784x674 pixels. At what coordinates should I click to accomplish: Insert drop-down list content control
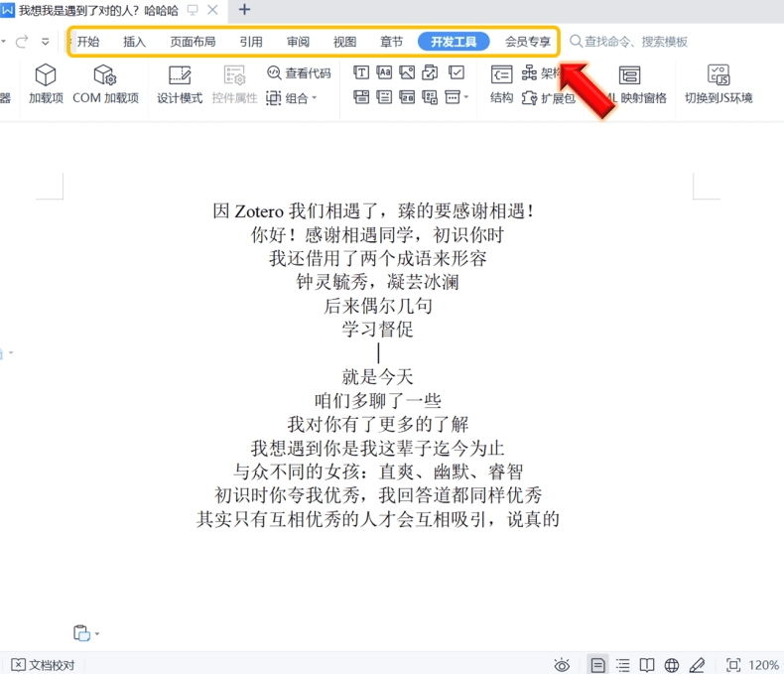pyautogui.click(x=384, y=97)
